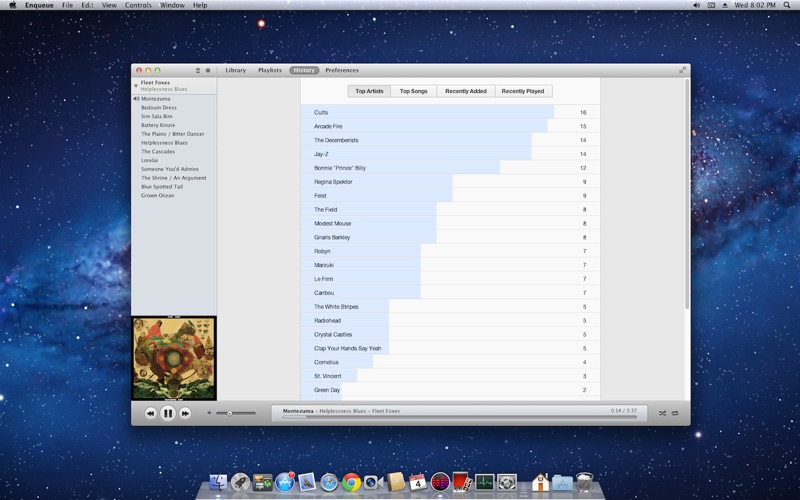800x500 pixels.
Task: Open the Preferences tab
Action: pyautogui.click(x=342, y=70)
